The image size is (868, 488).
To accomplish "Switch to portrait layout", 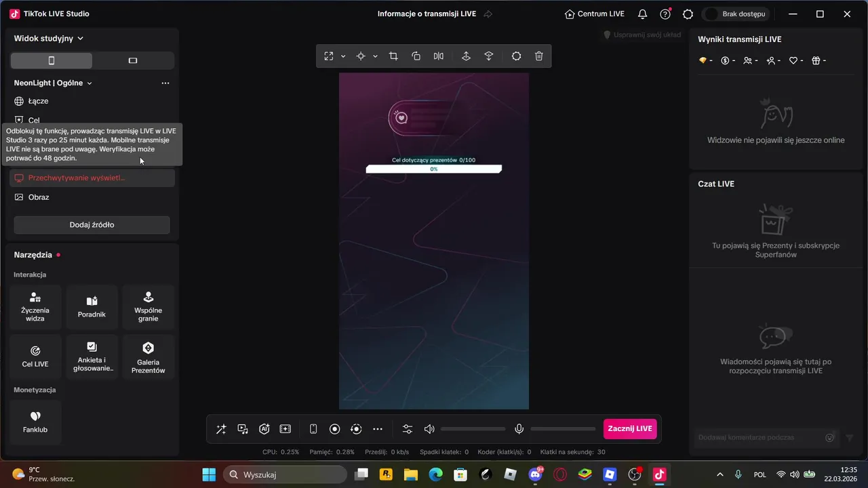I will click(x=51, y=60).
